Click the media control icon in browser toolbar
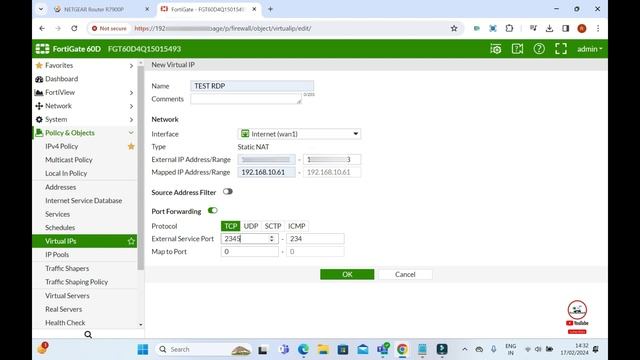 tap(533, 28)
